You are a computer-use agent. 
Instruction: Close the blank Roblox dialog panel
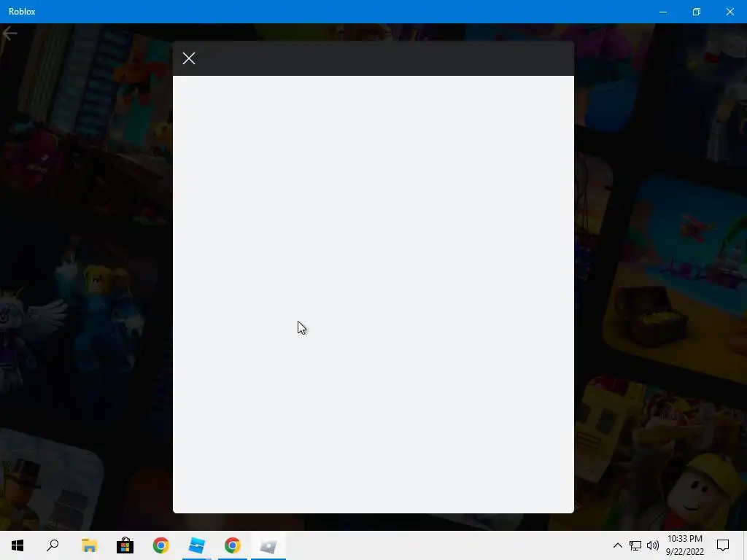pos(189,58)
